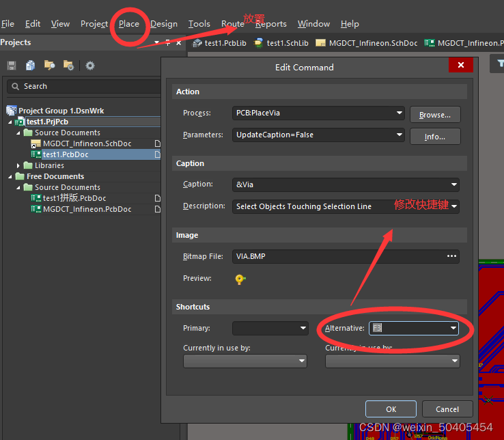Screen dimensions: 504x440
Task: Switch to MGDCT_Infineon.SchDoc document tab
Action: pos(367,43)
